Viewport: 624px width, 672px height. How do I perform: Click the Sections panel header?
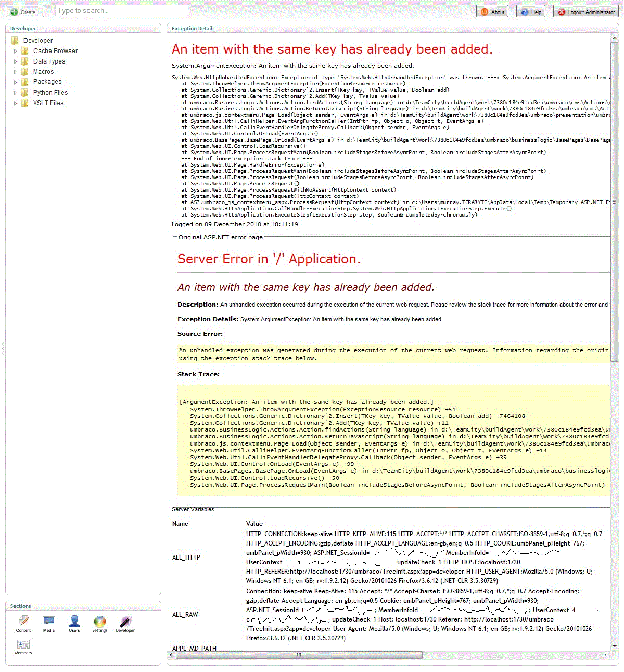coord(20,606)
